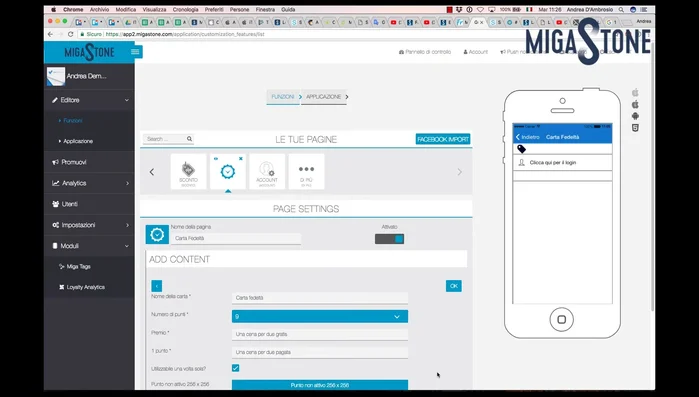The width and height of the screenshot is (699, 397).
Task: Switch to FUNZIONI breadcrumb tab
Action: 283,97
